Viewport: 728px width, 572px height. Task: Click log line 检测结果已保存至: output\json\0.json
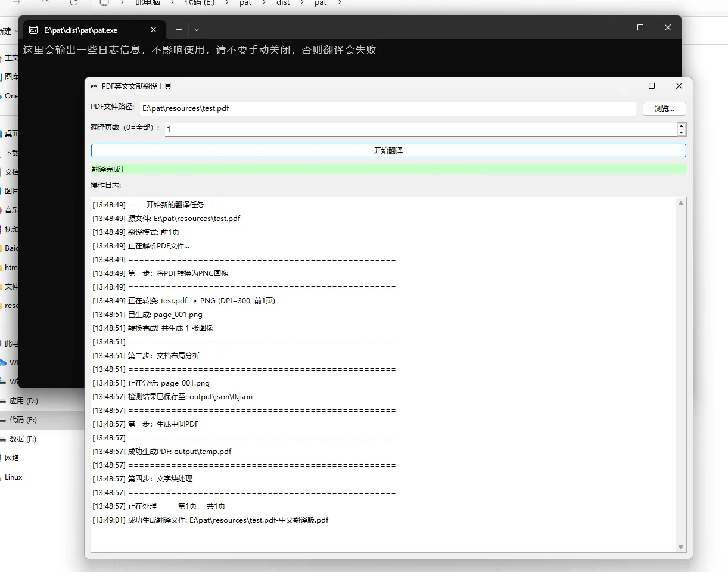click(x=173, y=397)
